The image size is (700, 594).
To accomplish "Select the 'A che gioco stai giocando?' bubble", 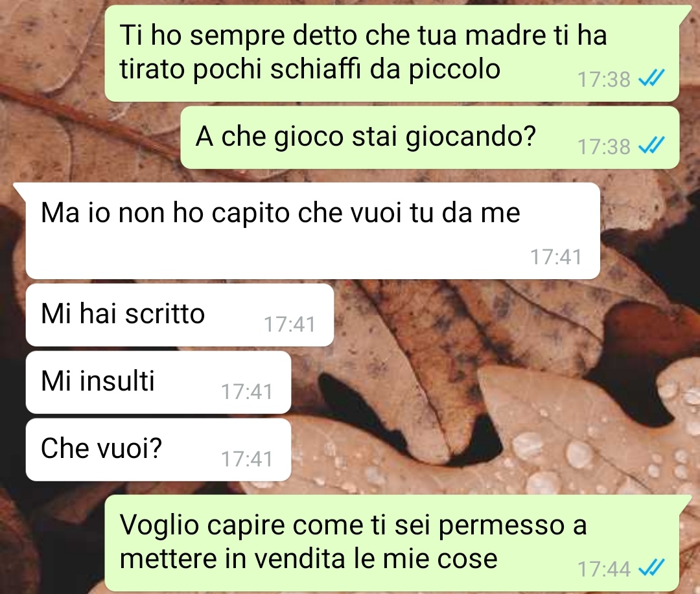I will (430, 137).
